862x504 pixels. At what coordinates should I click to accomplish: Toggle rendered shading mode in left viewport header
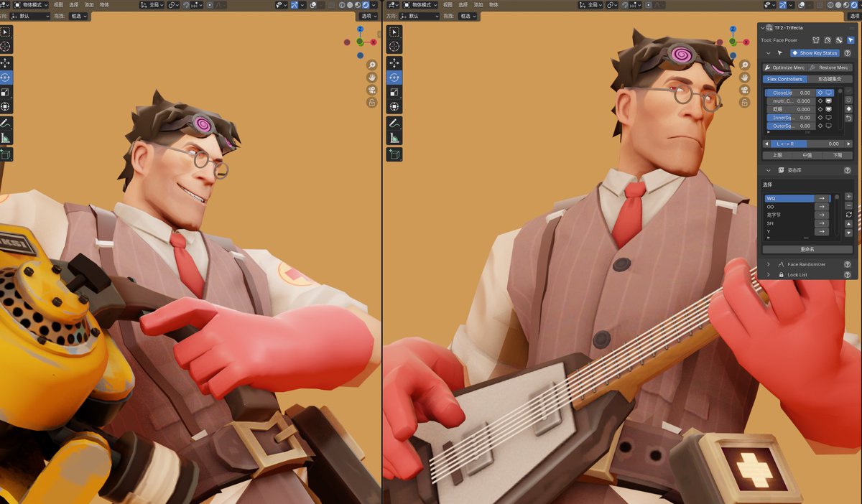point(366,4)
